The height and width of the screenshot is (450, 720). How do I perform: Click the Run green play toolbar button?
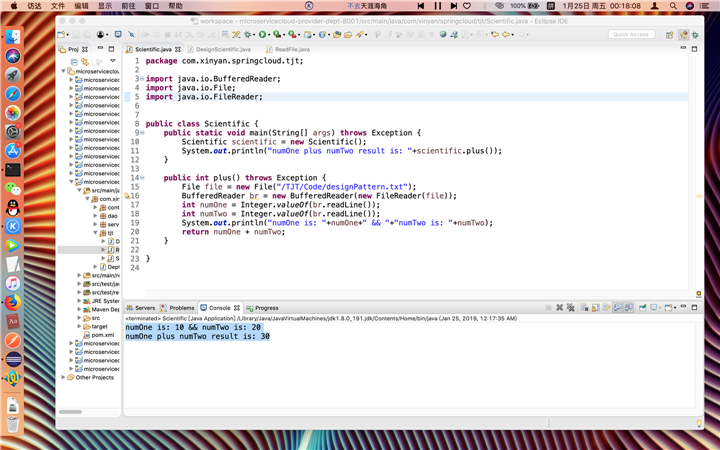262,34
